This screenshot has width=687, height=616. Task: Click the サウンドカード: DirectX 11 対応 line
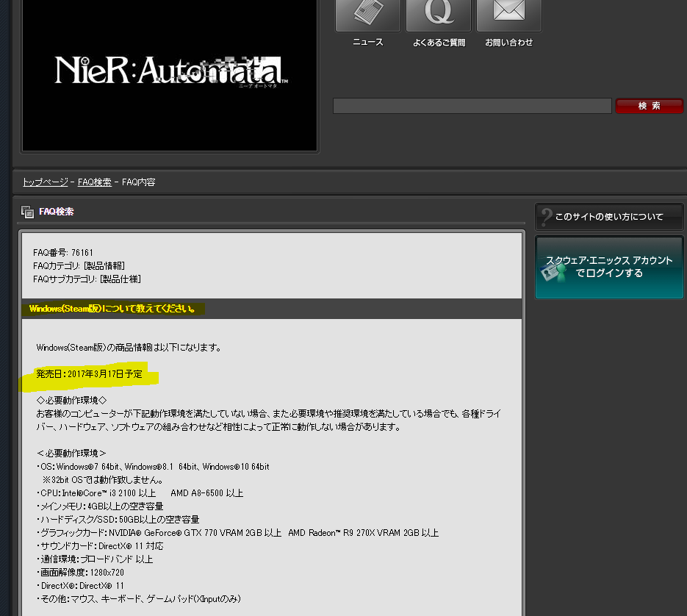100,546
